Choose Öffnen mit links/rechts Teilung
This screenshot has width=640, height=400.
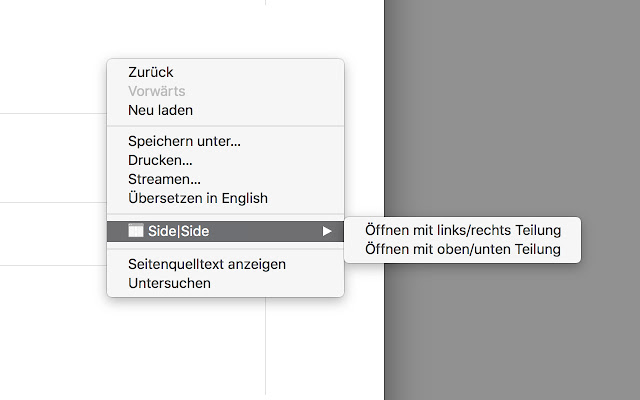pyautogui.click(x=463, y=231)
